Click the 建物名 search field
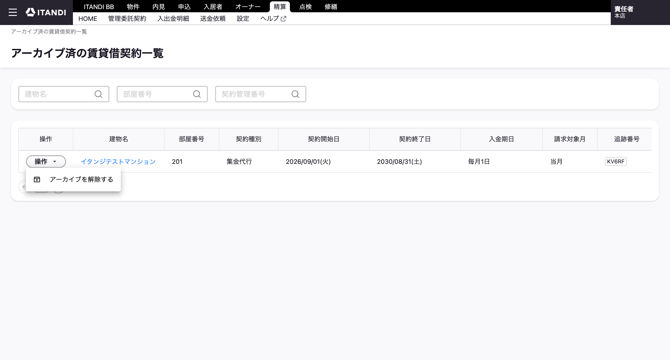 tap(64, 94)
